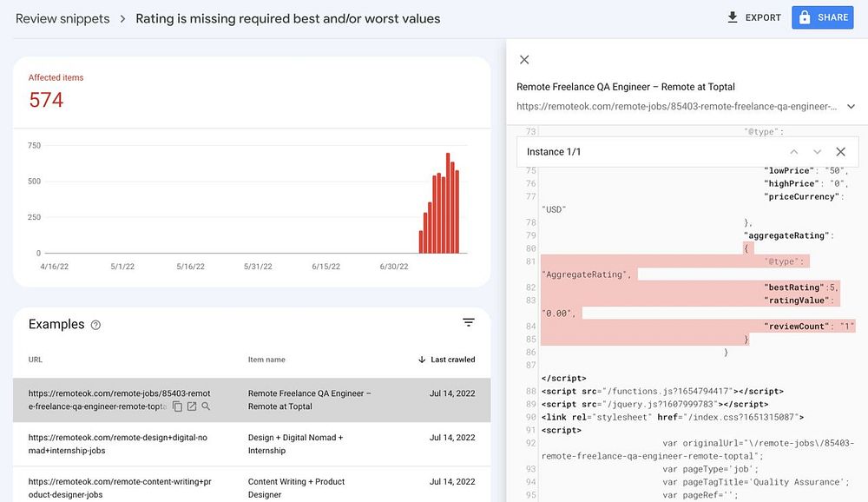Screen dimensions: 868x502
Task: Click the Item name column header
Action: [266, 360]
